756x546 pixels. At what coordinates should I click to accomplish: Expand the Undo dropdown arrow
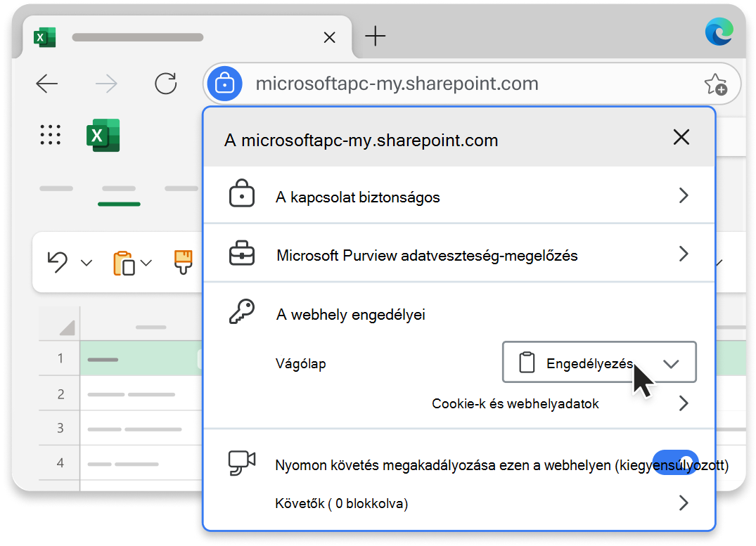coord(87,263)
